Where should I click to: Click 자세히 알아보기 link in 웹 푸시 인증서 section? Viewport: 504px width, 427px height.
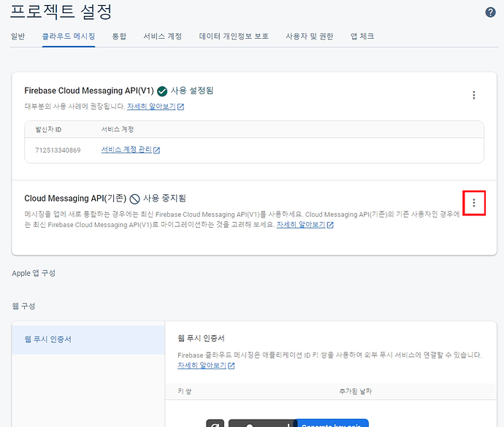click(202, 365)
